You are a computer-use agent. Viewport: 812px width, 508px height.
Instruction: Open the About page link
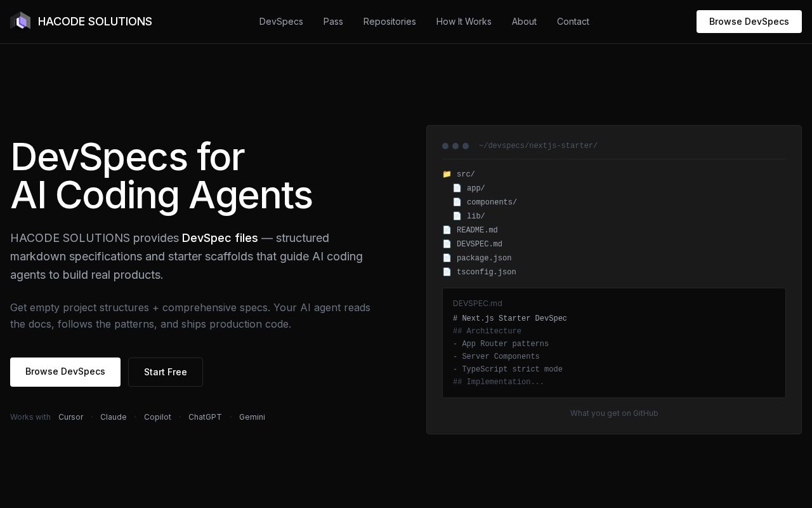pyautogui.click(x=524, y=22)
